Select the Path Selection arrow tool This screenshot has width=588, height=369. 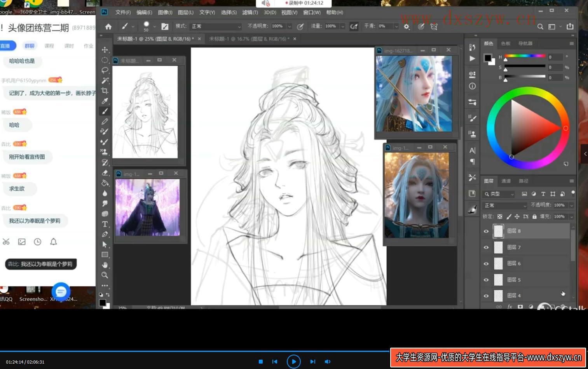point(105,244)
